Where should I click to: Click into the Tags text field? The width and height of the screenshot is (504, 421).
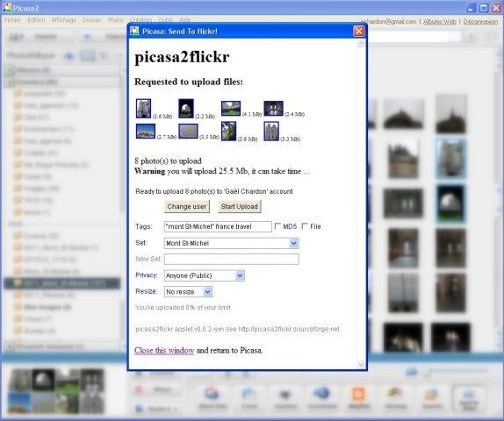tap(218, 226)
